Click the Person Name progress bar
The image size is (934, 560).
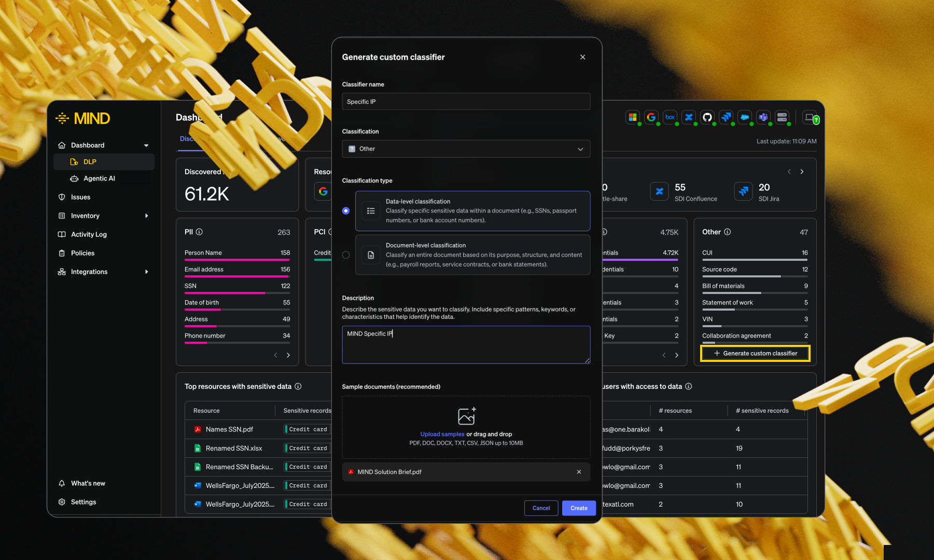coord(237,260)
